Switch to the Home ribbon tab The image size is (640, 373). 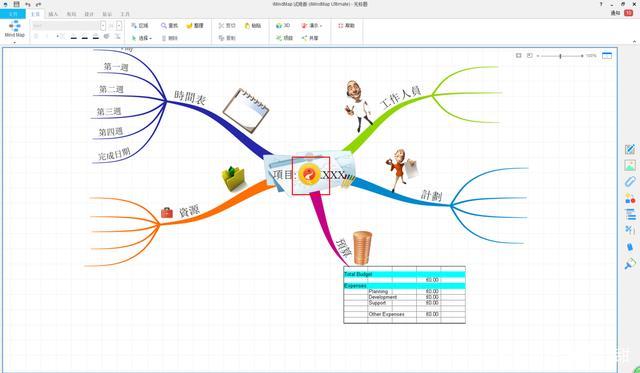[x=36, y=14]
